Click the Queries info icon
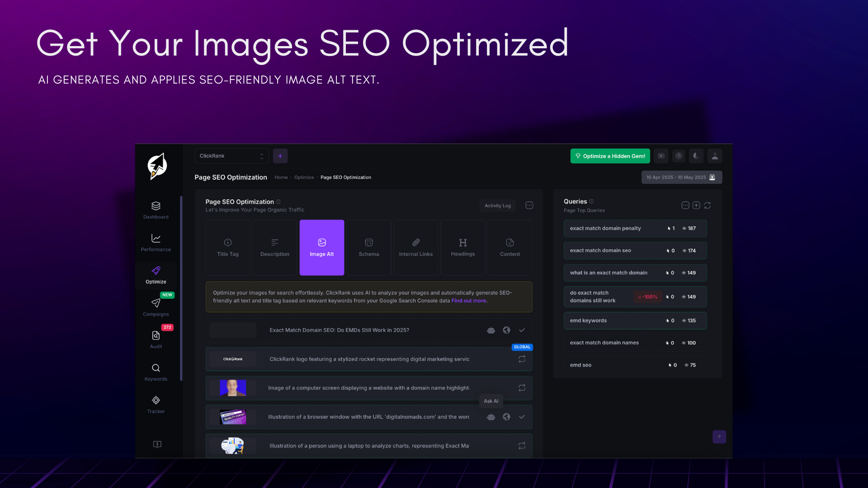 point(591,202)
